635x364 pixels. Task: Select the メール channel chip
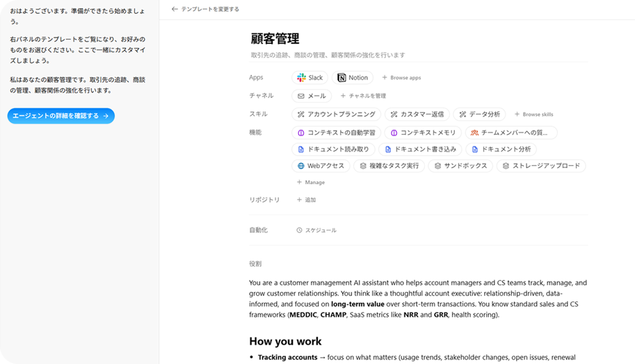pos(312,96)
